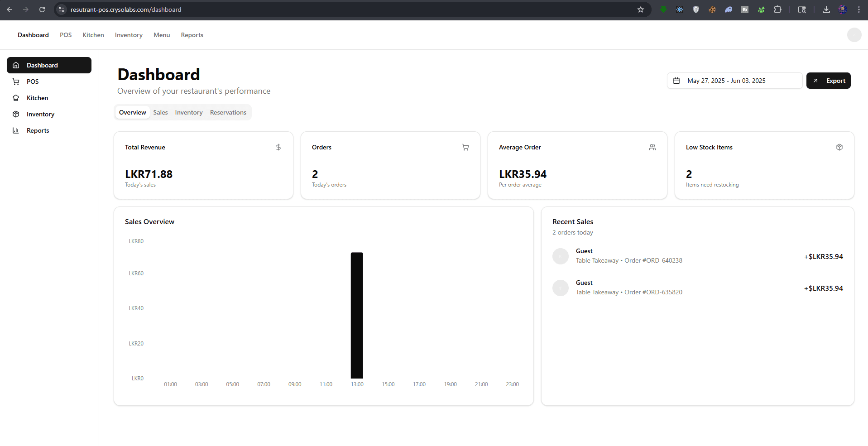This screenshot has width=868, height=446.
Task: Open Dashboard in the left sidebar
Action: click(49, 65)
